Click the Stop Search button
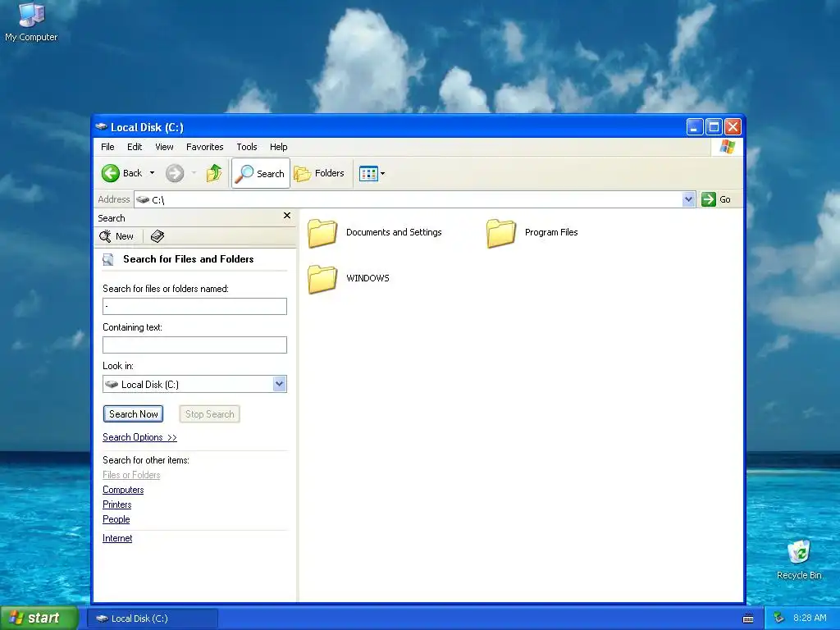840x630 pixels. [209, 414]
